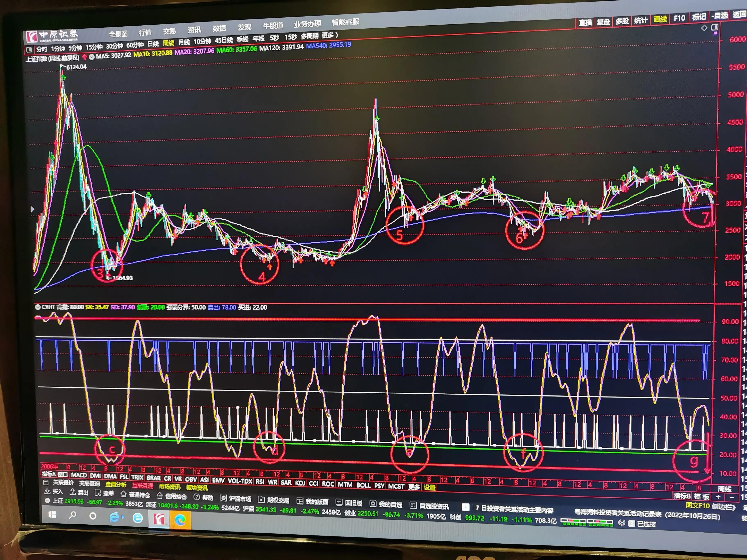Screen dimensions: 747x560
Task: Select the 分时 intraday tab
Action: pos(42,49)
